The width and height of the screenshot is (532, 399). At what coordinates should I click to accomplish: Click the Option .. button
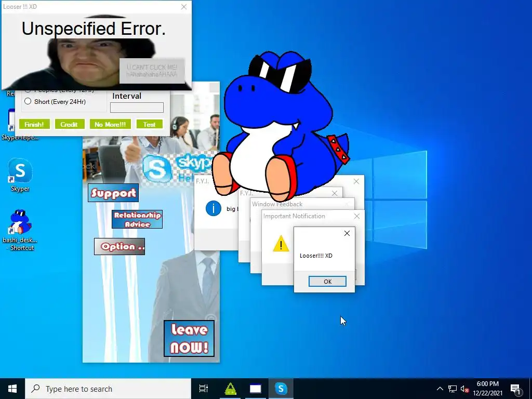click(x=119, y=246)
